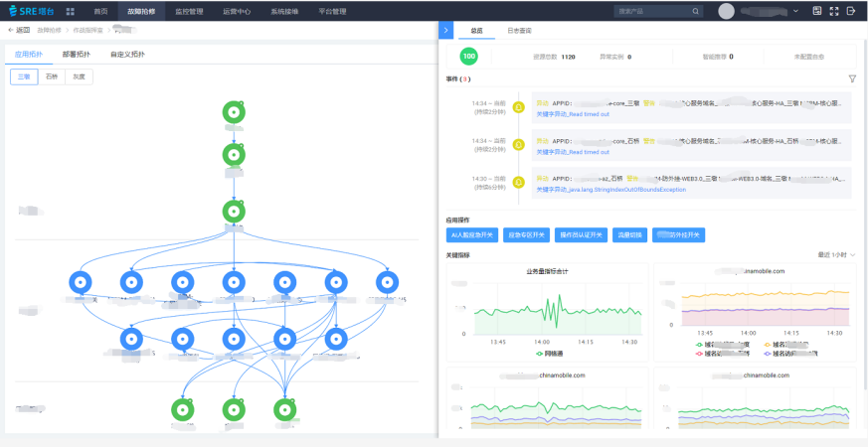Click 资源总数 1120 stat
This screenshot has height=447, width=868.
click(x=554, y=57)
